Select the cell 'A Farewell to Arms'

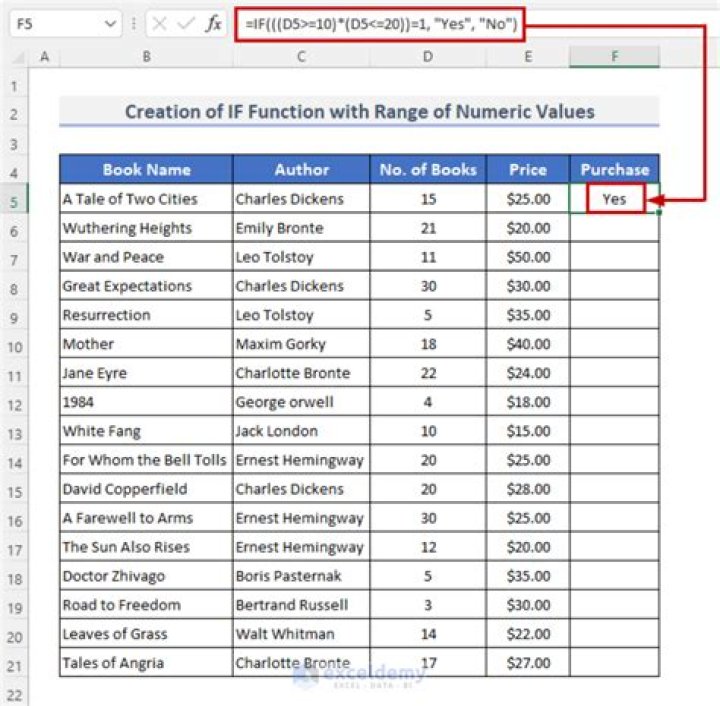tap(146, 518)
